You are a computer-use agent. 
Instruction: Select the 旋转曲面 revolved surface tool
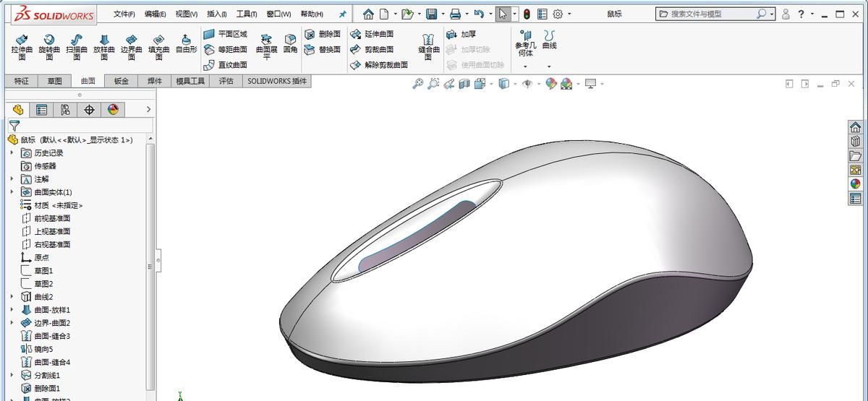pos(49,48)
